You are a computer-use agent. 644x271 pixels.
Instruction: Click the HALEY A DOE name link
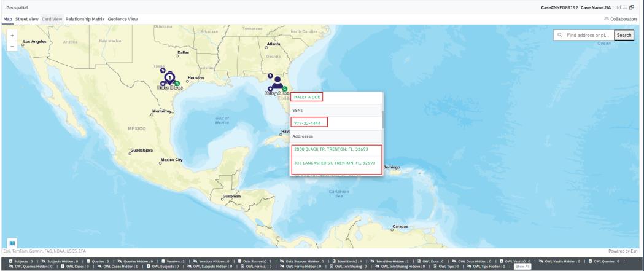pos(308,97)
